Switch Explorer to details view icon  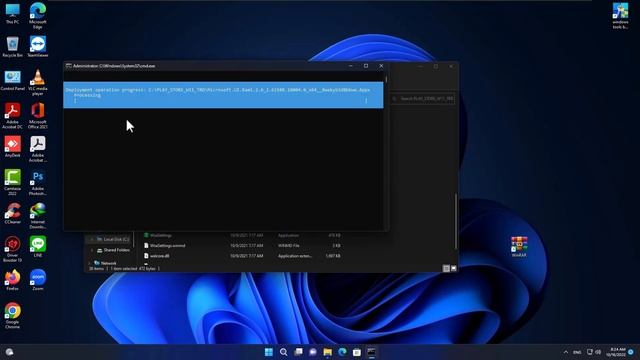point(446,268)
